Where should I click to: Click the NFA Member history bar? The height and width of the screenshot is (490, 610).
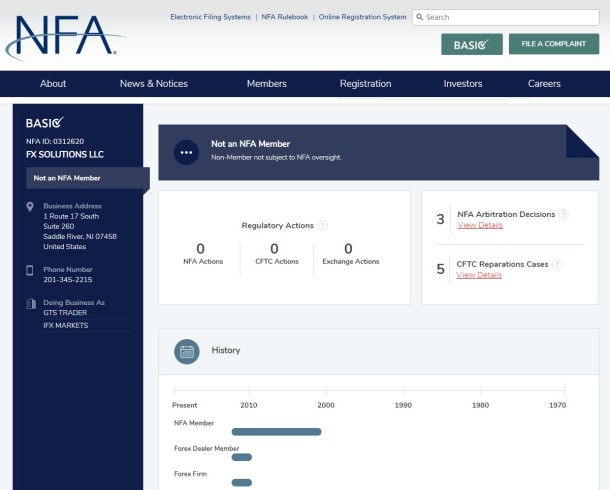[276, 432]
